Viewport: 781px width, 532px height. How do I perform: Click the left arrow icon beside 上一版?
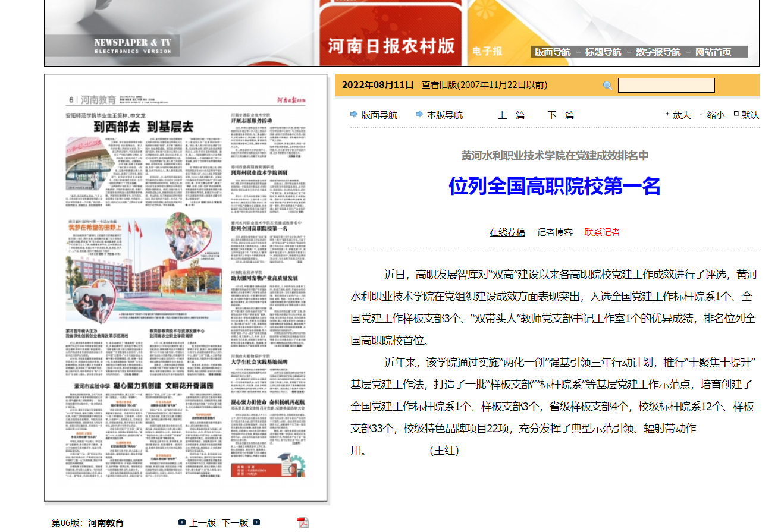[x=182, y=522]
